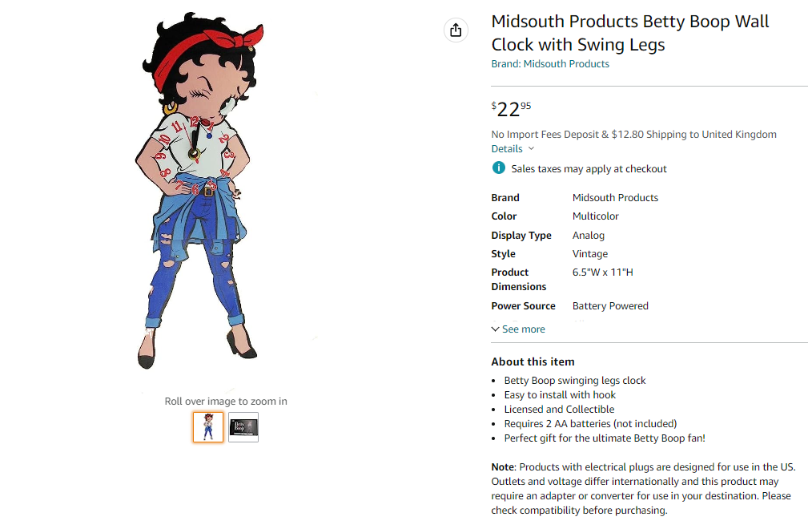
Task: Click the share icon beside the product image
Action: (x=456, y=30)
